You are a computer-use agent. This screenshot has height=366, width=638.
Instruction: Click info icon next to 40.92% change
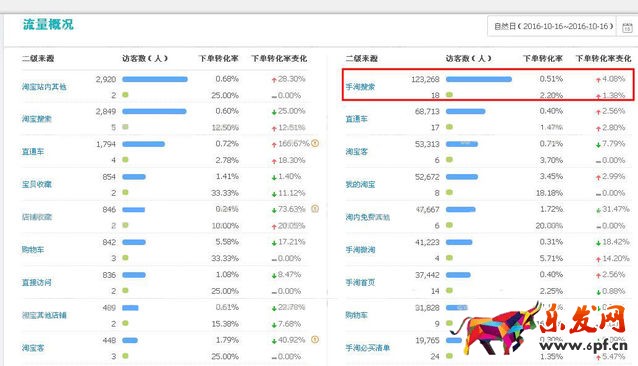pos(315,340)
